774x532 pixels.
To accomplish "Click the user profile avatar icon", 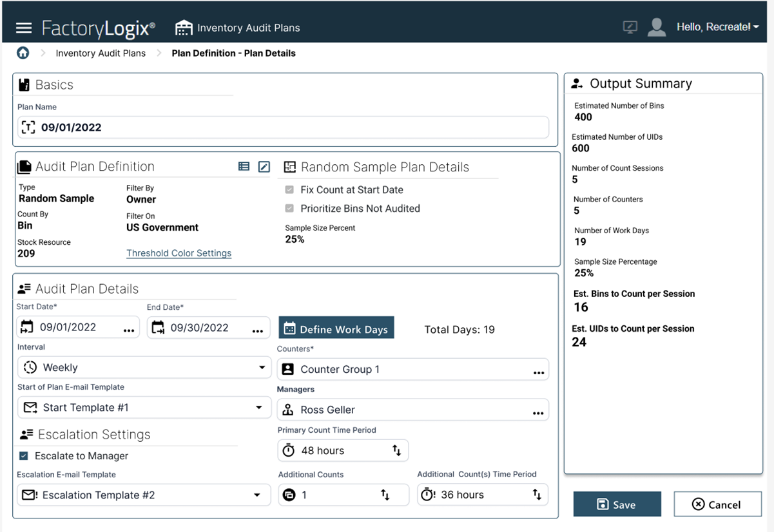I will pos(656,27).
